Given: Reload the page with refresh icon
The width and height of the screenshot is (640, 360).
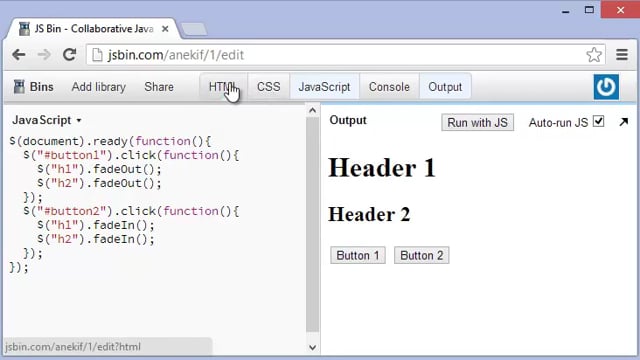Looking at the screenshot, I should tap(69, 55).
